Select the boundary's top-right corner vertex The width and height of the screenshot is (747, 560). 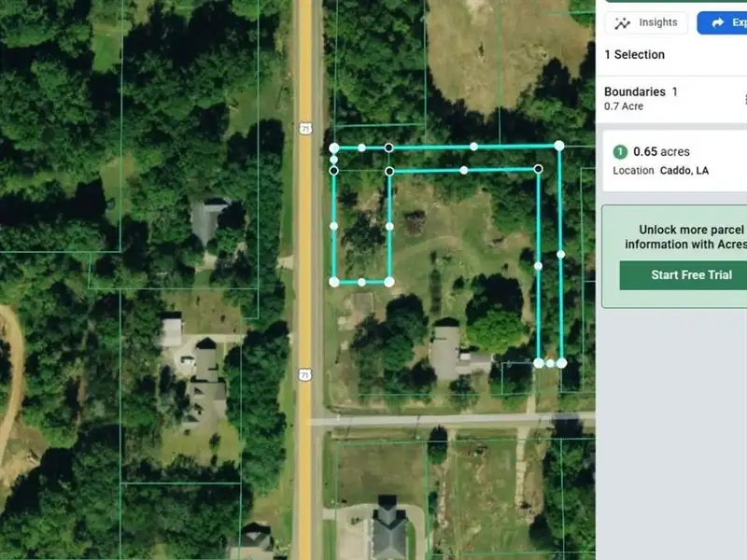click(x=558, y=146)
